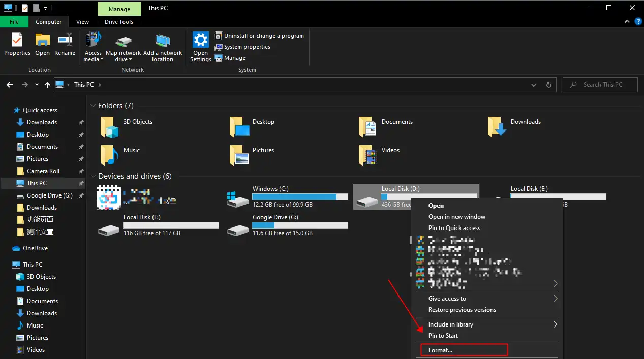Screen dimensions: 644x359
Task: Select the Computer ribbon tab
Action: tap(49, 22)
